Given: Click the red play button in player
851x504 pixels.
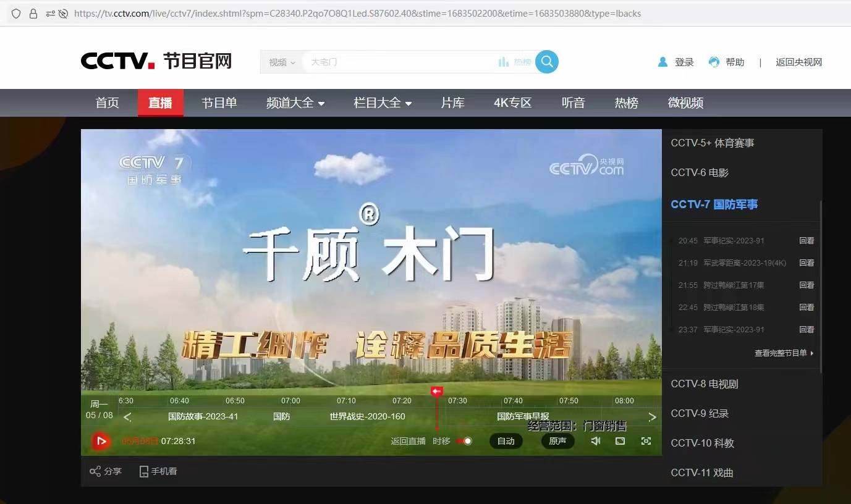Looking at the screenshot, I should (101, 441).
